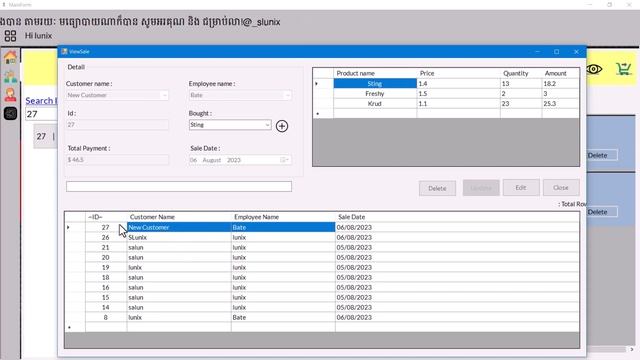Select sale row with ID 21
This screenshot has width=640, height=360.
322,247
